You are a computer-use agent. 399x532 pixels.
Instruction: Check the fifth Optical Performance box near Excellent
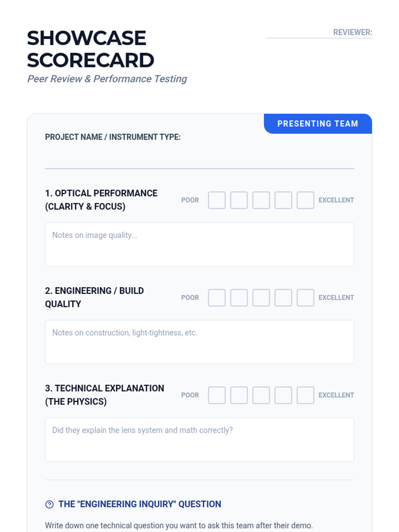[305, 200]
